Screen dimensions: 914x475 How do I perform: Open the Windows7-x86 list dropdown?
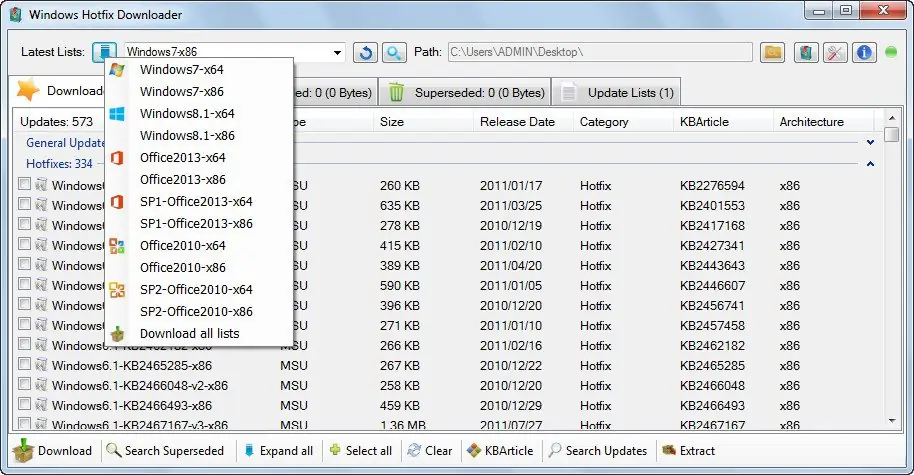[337, 52]
